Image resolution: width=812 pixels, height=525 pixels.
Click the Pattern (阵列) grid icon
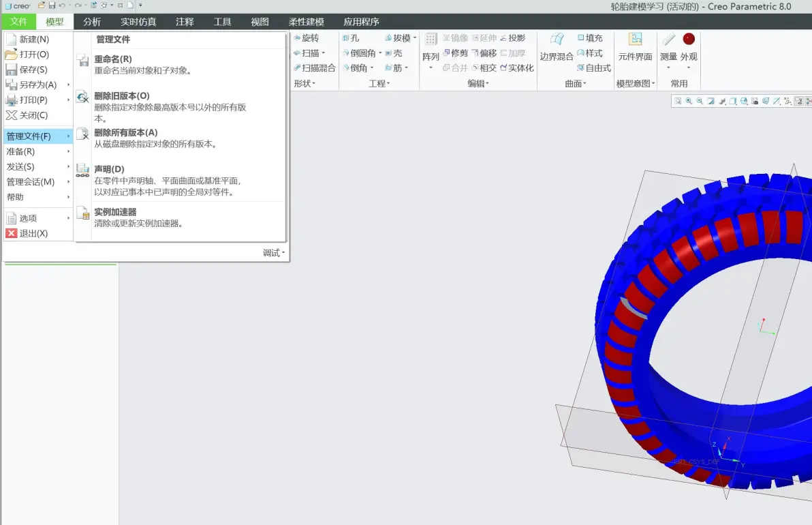click(431, 40)
